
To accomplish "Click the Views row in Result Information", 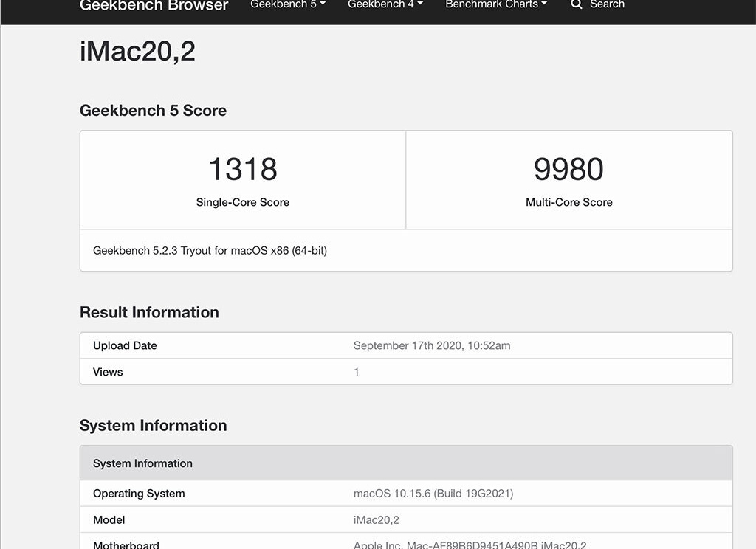I will (108, 372).
